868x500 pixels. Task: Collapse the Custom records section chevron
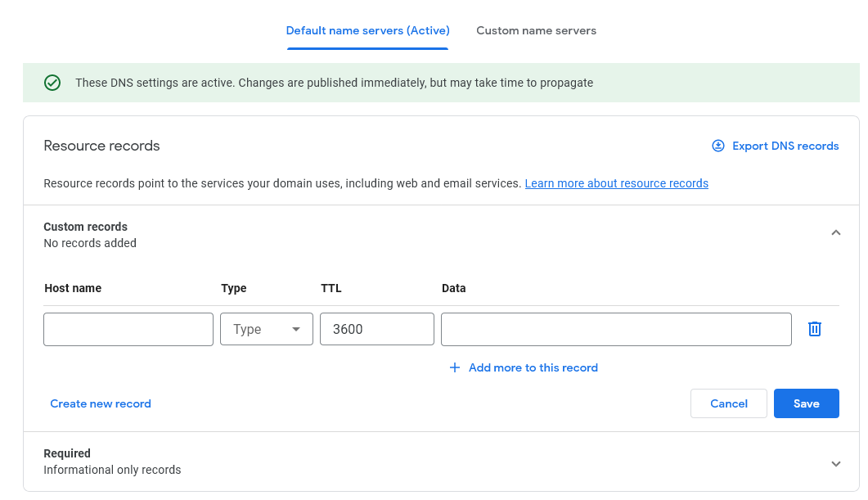tap(835, 233)
